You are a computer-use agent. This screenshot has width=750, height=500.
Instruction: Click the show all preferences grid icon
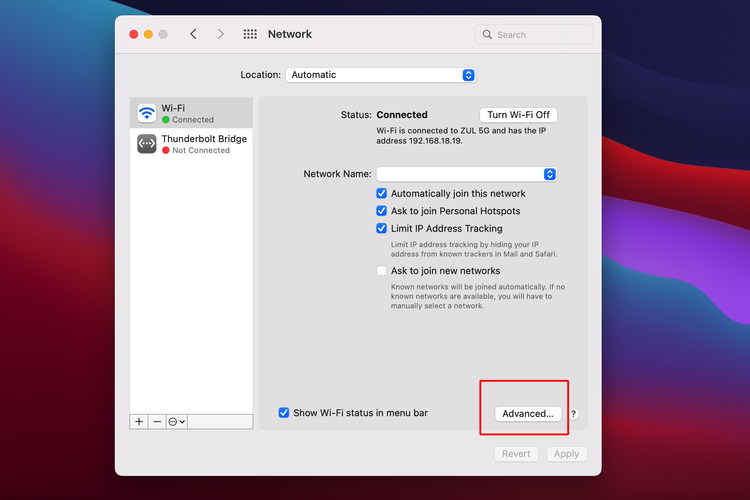coord(250,34)
